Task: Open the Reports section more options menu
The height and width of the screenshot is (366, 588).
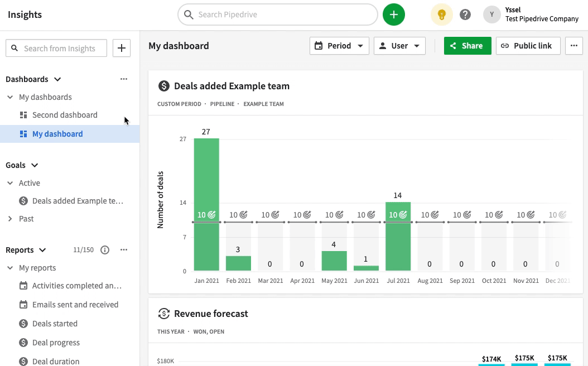Action: (x=124, y=250)
